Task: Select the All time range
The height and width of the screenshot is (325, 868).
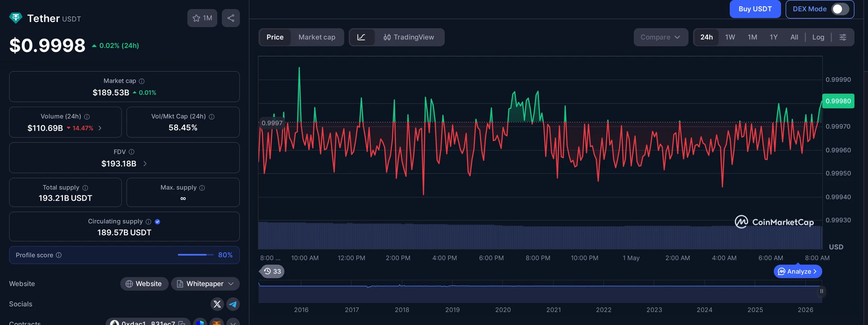Action: click(x=794, y=37)
